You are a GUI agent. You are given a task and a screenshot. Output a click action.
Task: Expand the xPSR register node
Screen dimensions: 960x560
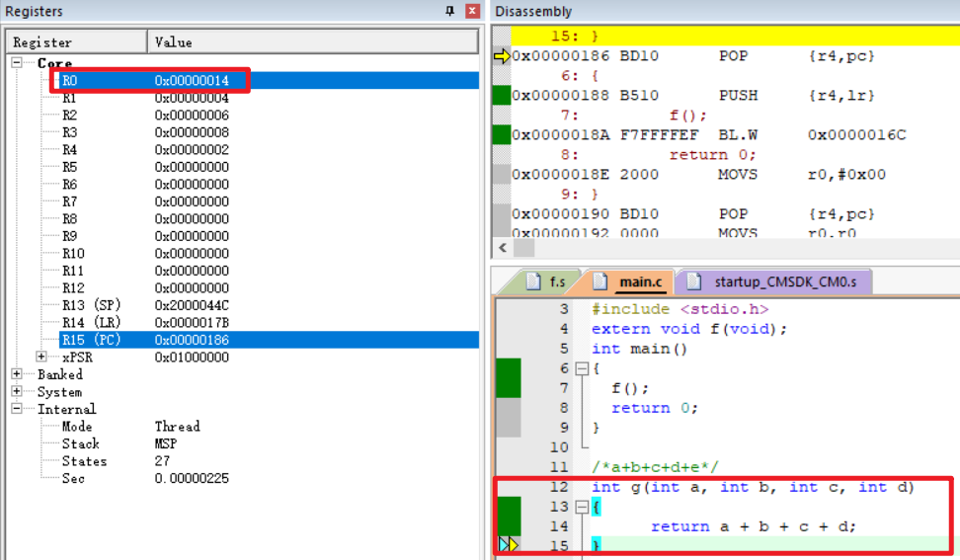point(41,357)
